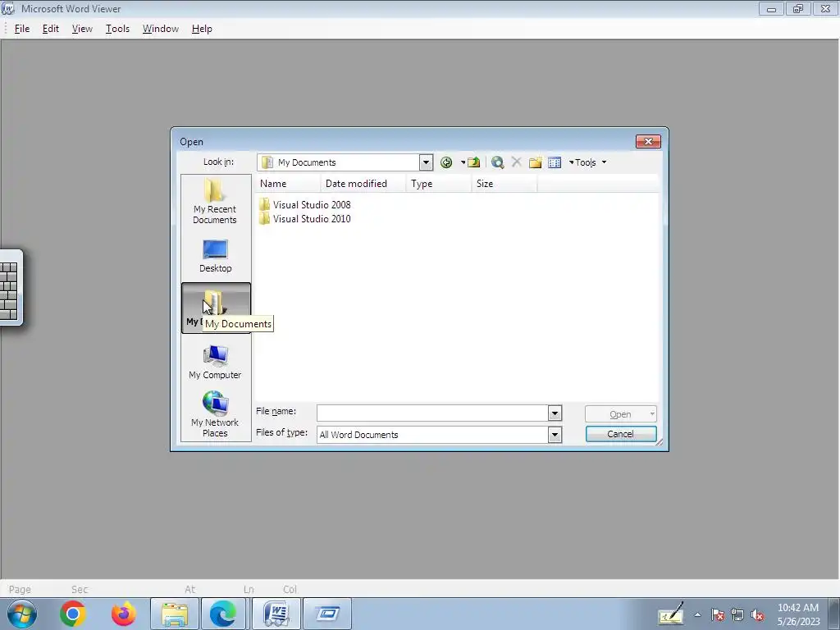
Task: Open the Window menu
Action: (x=161, y=29)
